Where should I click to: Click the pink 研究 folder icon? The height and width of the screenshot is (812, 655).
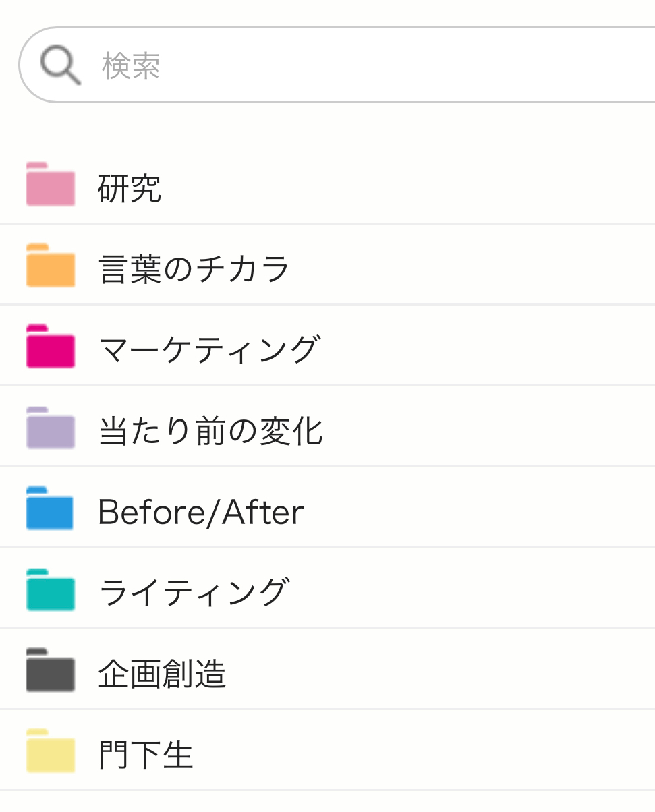point(51,184)
